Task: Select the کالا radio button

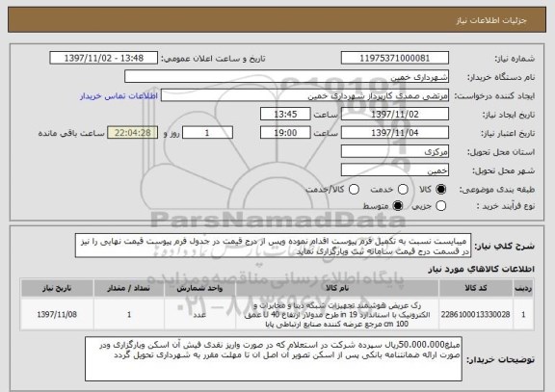Action: pos(440,190)
